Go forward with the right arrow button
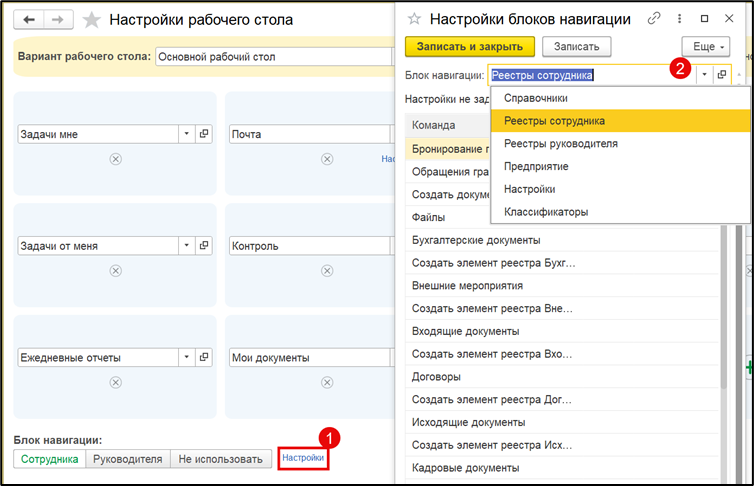Viewport: 754px width, 486px height. coord(58,20)
